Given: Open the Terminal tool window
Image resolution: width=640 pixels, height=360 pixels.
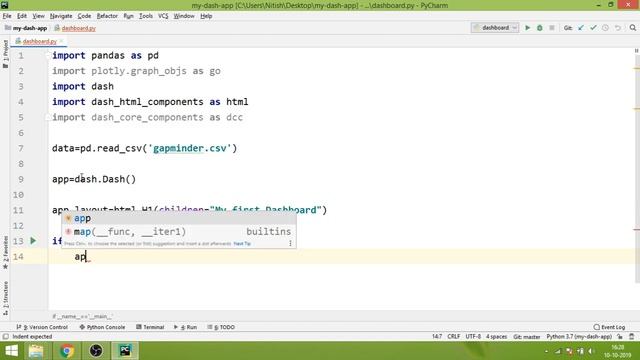Looking at the screenshot, I should (150, 327).
